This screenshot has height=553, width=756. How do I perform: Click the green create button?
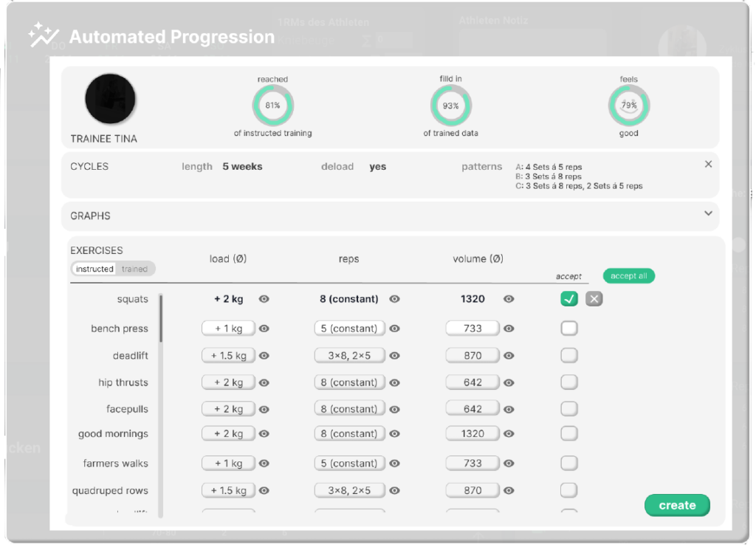pyautogui.click(x=677, y=506)
